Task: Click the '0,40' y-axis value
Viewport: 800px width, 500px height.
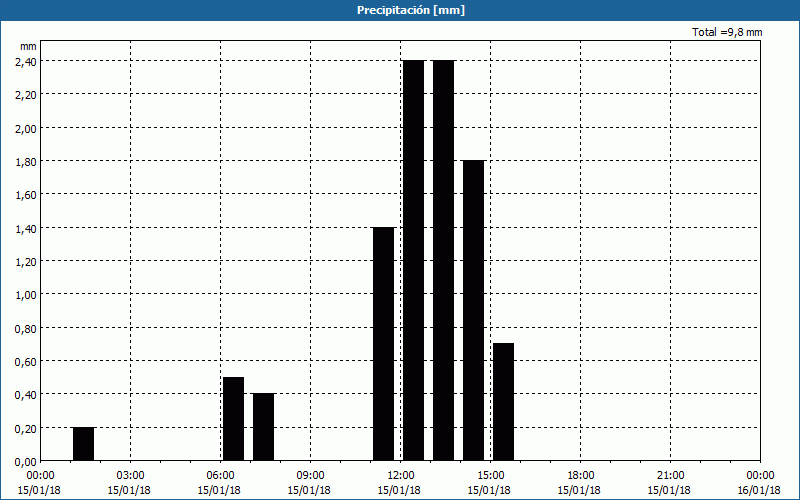Action: pos(26,394)
